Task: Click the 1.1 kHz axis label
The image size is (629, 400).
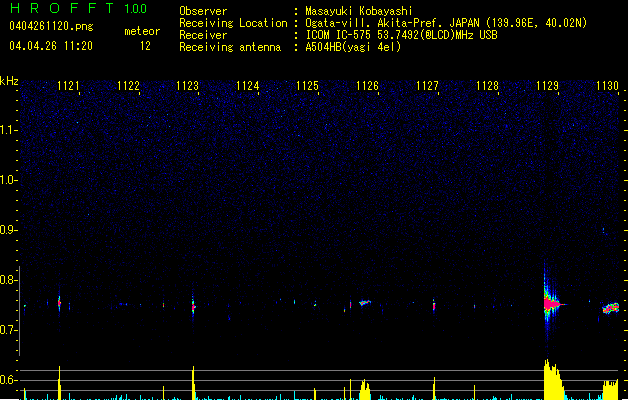Action: pos(8,130)
